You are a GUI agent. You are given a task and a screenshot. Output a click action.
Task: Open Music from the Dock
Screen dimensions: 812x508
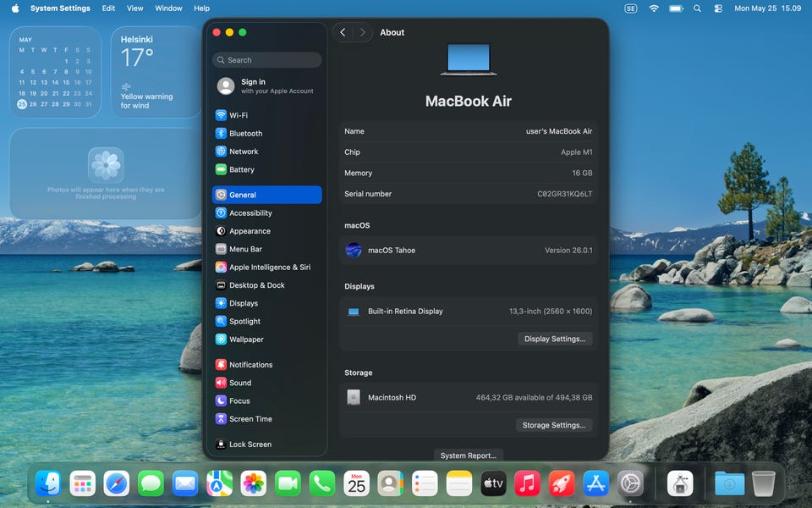(527, 483)
